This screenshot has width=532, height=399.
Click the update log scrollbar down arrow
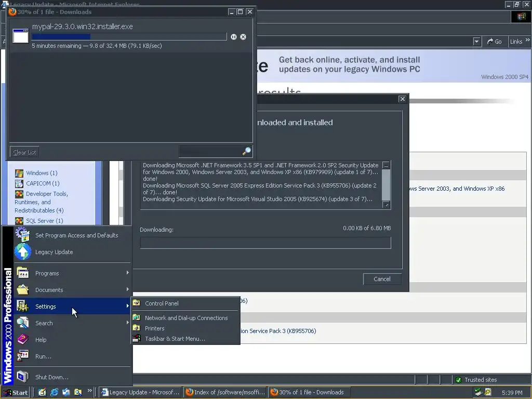(x=386, y=205)
